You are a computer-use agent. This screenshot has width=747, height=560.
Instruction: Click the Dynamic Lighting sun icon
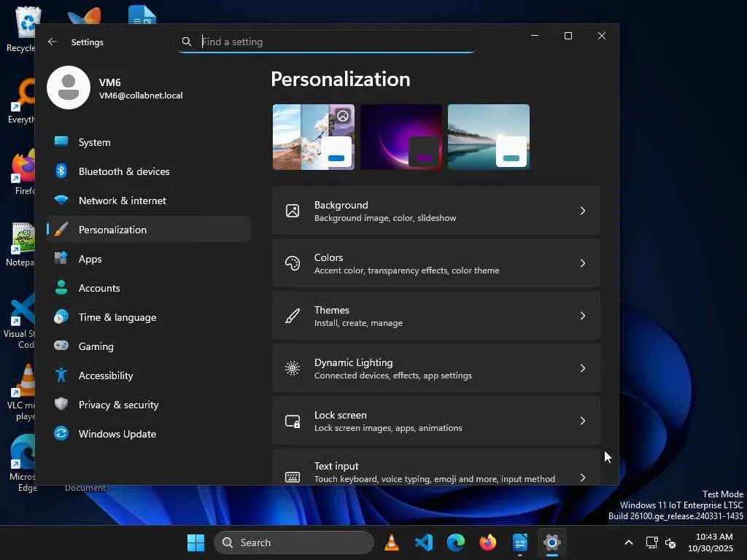[x=293, y=368]
